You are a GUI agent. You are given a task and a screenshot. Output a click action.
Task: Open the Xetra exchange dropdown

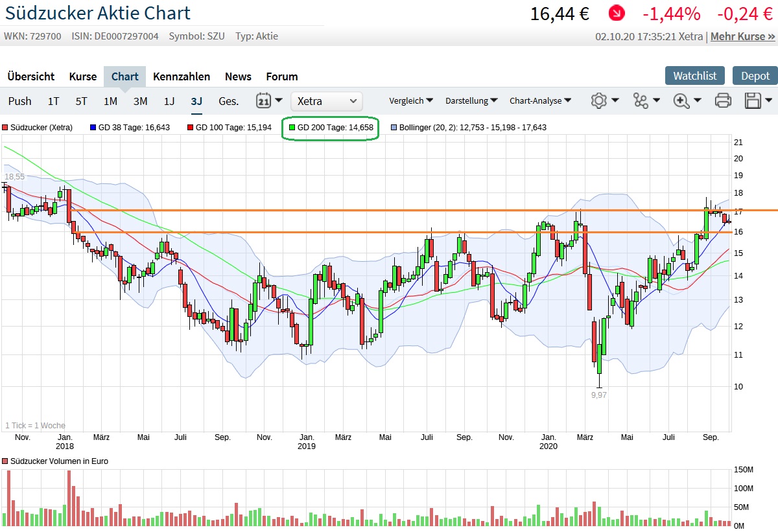point(327,101)
